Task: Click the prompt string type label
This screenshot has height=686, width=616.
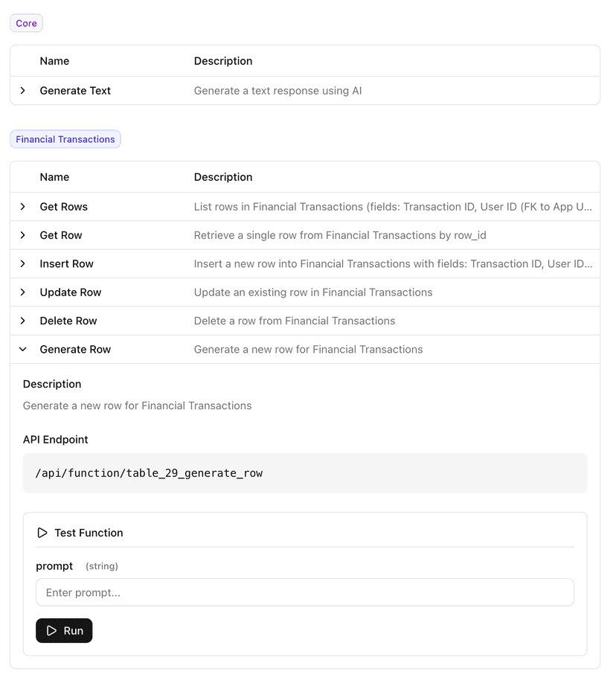Action: coord(101,566)
